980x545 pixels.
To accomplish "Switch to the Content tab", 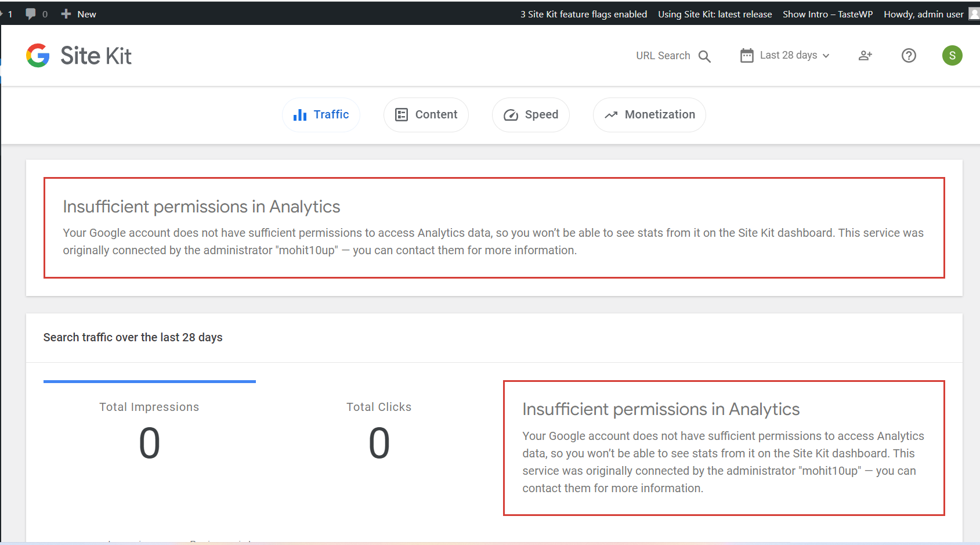I will click(426, 115).
